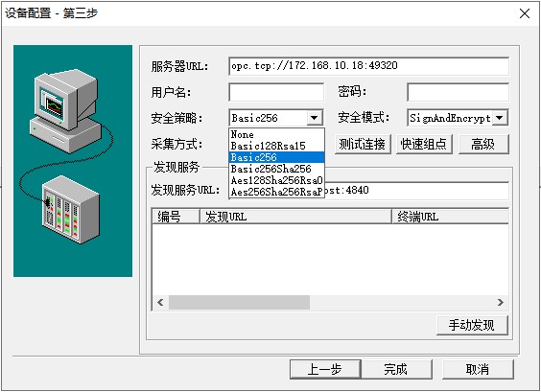Image resolution: width=541 pixels, height=392 pixels.
Task: Expand the 安全模式 SignAndEncrypt dropdown arrow
Action: [x=499, y=118]
